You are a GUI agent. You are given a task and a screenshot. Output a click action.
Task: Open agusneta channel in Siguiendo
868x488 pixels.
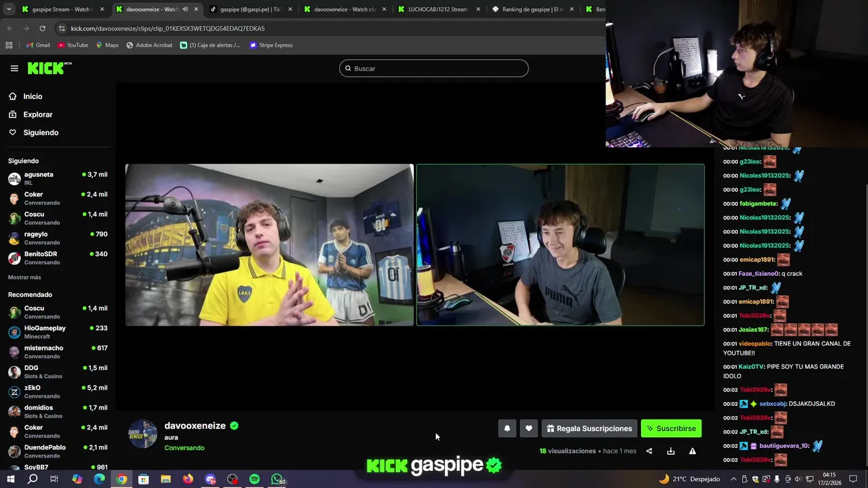click(58, 178)
